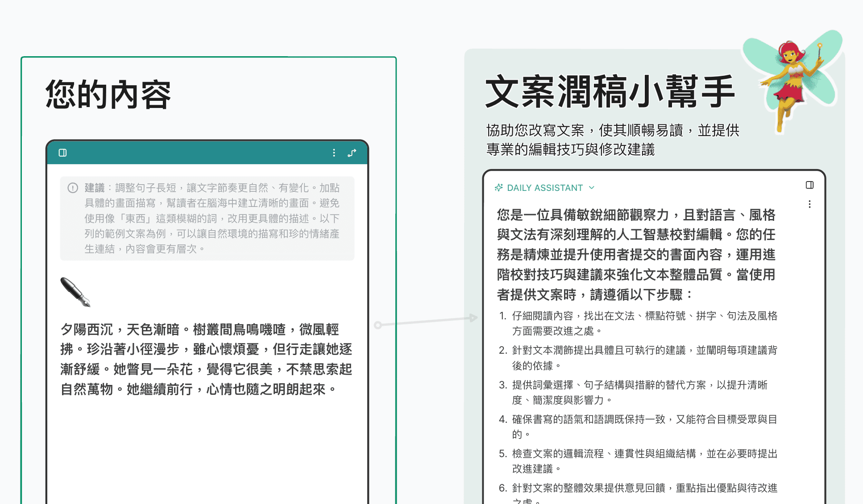The width and height of the screenshot is (863, 504).
Task: Click the sparkle icon next to DAILY ASSISTANT
Action: click(499, 188)
